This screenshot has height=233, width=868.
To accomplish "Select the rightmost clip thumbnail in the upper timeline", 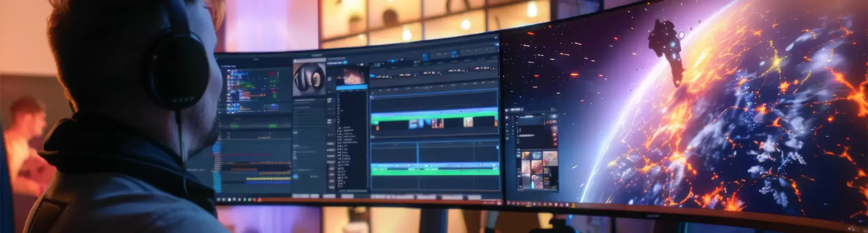I will [x=468, y=121].
